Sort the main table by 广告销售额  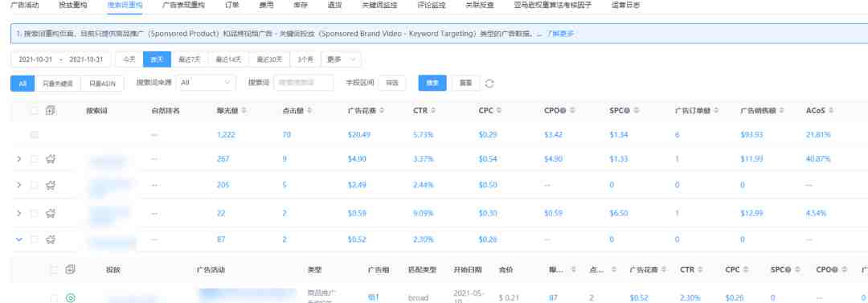(x=782, y=111)
